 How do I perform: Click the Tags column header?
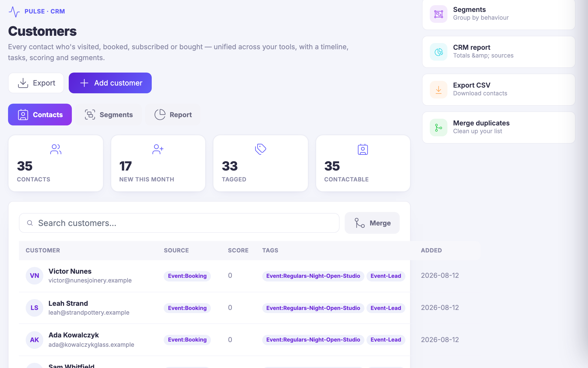[x=270, y=250]
